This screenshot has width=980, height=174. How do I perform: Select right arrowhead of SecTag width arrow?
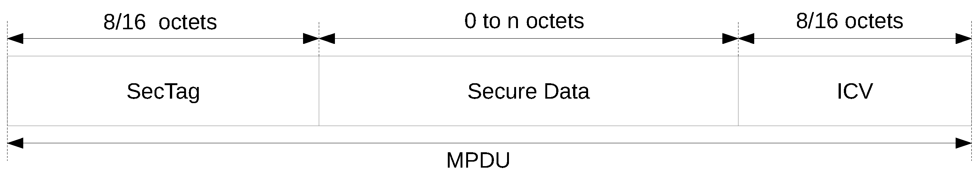(x=311, y=39)
